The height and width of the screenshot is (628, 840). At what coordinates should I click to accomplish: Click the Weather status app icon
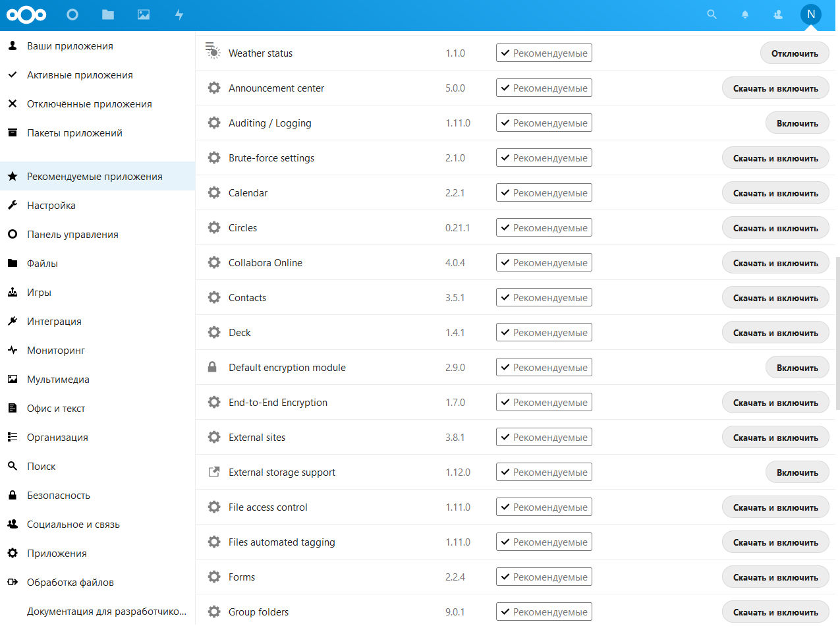[213, 51]
